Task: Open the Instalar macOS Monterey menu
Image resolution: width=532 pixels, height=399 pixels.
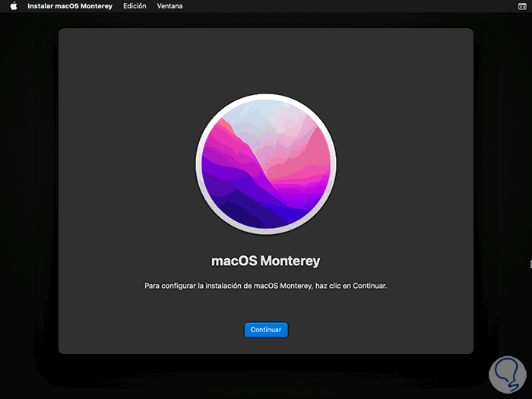Action: click(70, 6)
